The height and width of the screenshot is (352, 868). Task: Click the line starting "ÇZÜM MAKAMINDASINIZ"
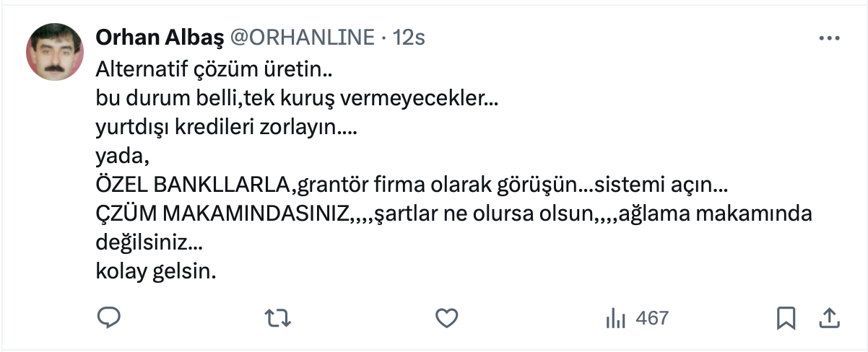(x=454, y=214)
